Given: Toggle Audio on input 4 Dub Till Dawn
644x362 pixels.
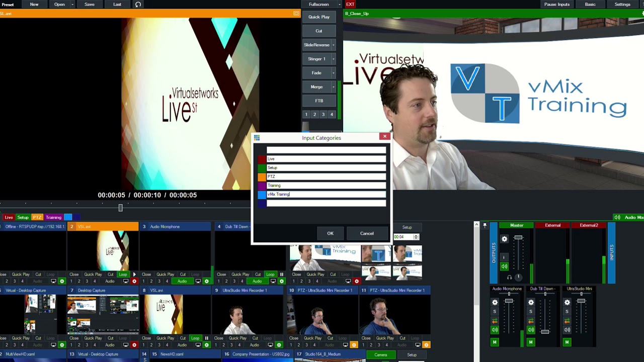Looking at the screenshot, I should click(257, 281).
